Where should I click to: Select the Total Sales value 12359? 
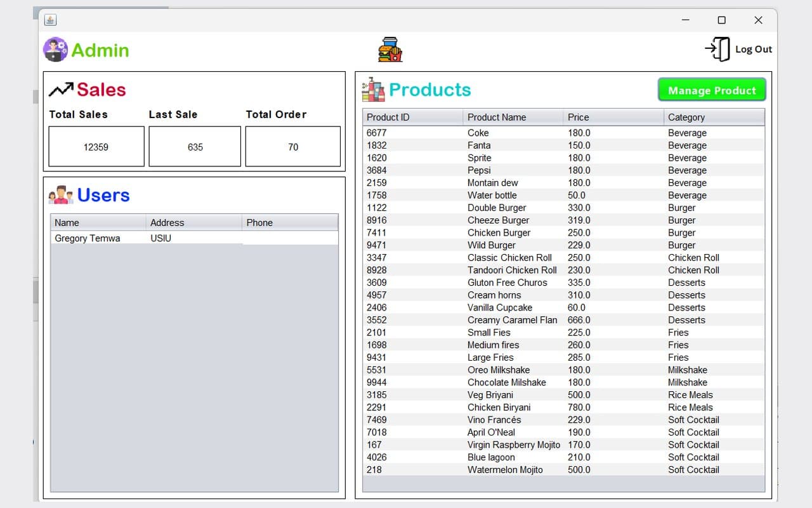pos(96,147)
